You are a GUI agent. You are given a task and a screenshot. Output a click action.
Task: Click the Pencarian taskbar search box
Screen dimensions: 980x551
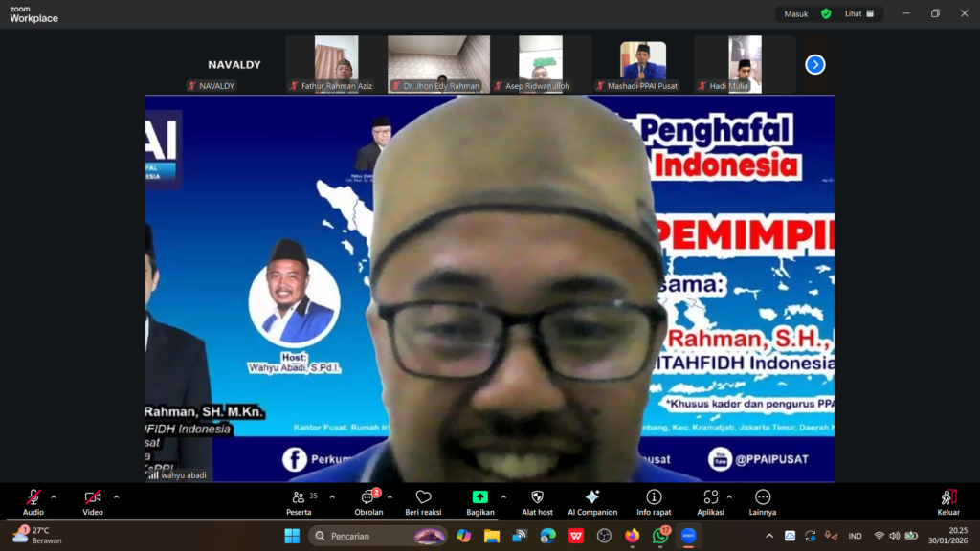point(378,536)
